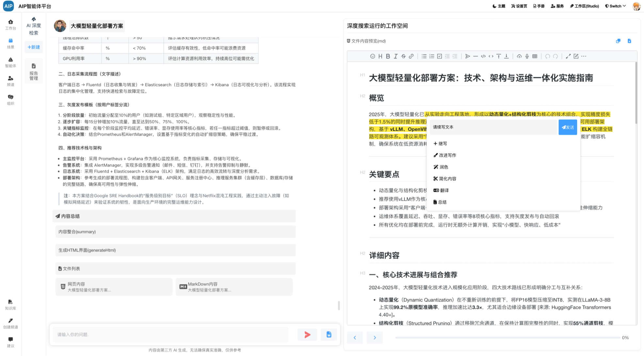Viewport: 644px width, 356px height.
Task: Click the bottom progress bar track
Action: pyautogui.click(x=507, y=338)
